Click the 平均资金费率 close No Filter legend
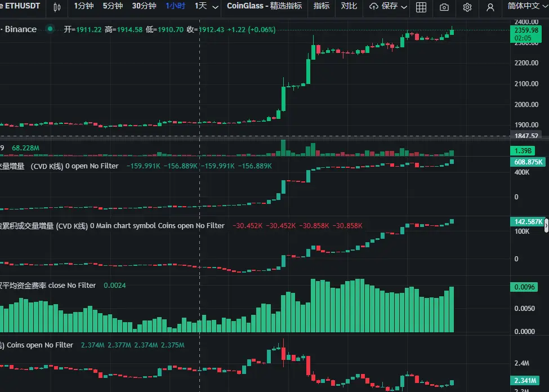 pyautogui.click(x=48, y=286)
